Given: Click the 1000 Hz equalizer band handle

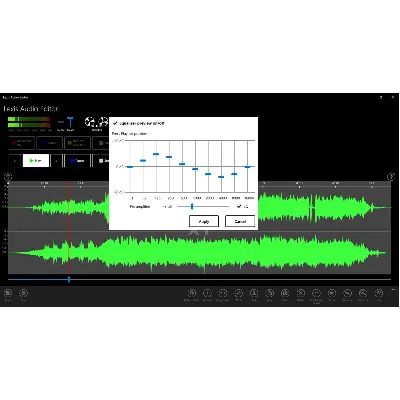Looking at the screenshot, I should [x=195, y=169].
